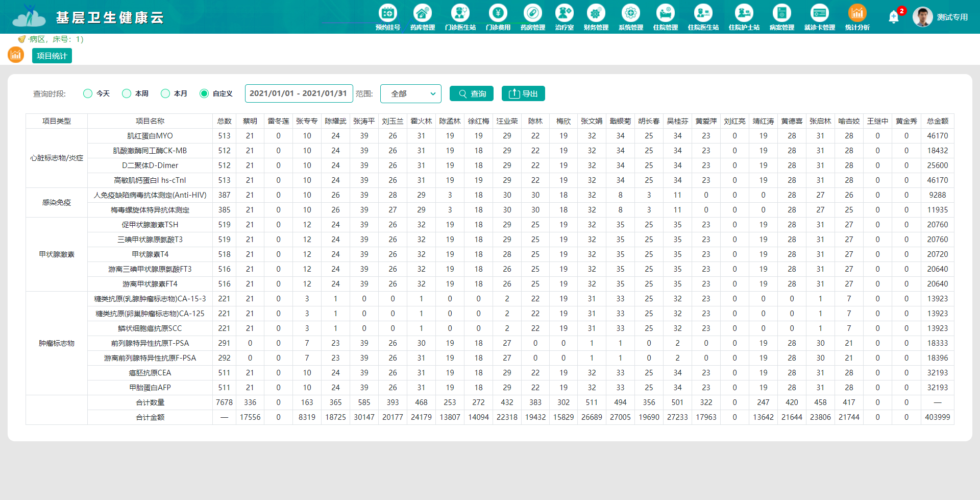The image size is (980, 500).
Task: Click the 感染免疫 category cell
Action: 57,203
